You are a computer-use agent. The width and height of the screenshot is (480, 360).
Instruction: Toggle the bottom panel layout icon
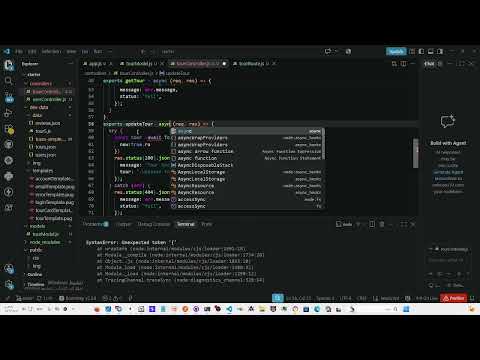point(431,51)
